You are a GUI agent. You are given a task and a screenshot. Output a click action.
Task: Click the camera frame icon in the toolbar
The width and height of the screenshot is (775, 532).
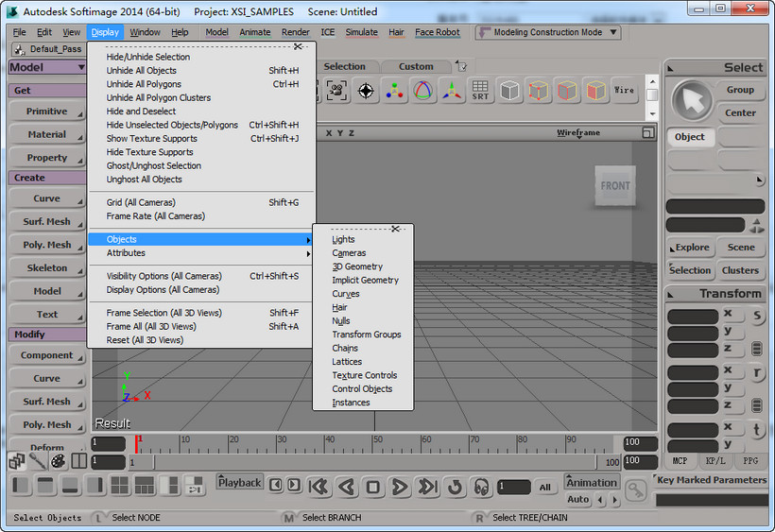click(x=336, y=91)
